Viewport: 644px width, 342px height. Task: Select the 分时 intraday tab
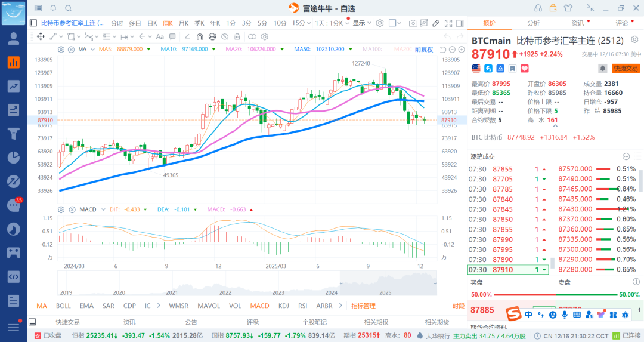tap(117, 23)
